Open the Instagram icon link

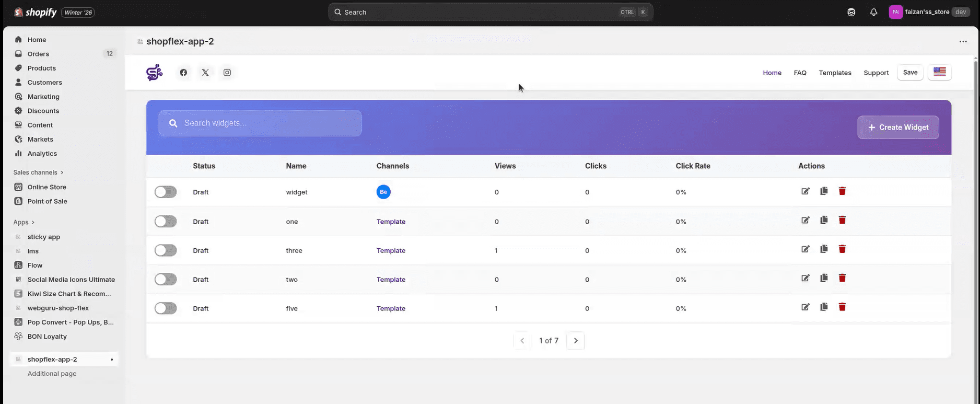coord(227,73)
